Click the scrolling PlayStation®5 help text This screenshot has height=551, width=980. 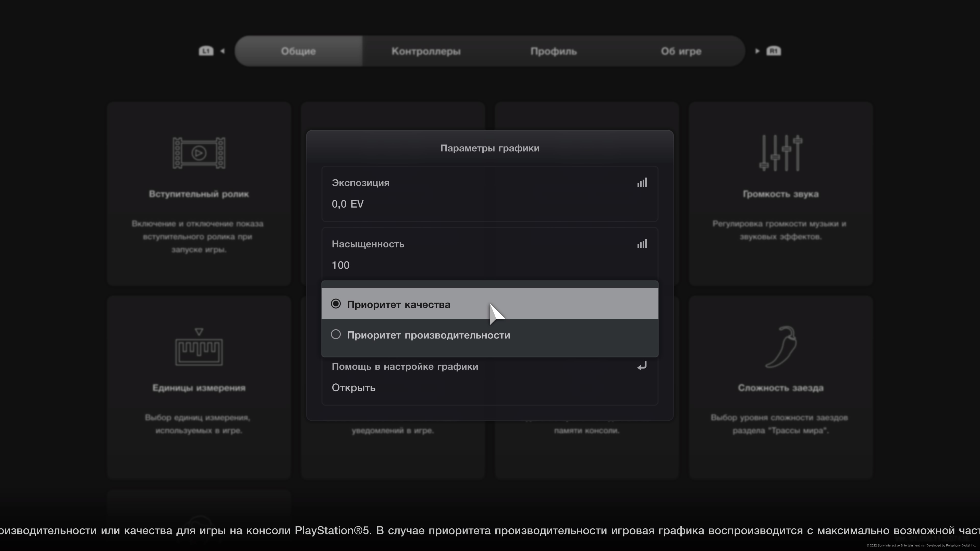pos(490,531)
